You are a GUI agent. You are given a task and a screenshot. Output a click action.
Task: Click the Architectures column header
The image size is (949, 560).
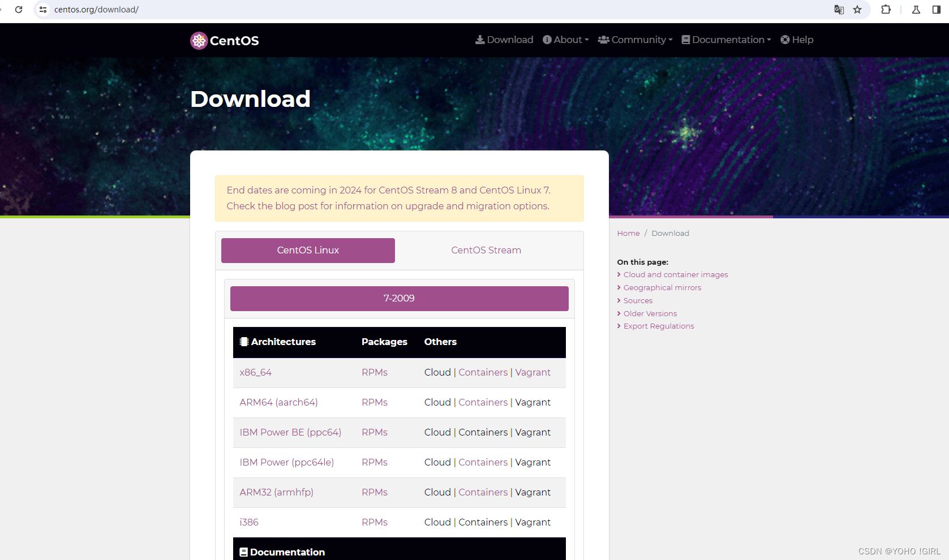[278, 342]
